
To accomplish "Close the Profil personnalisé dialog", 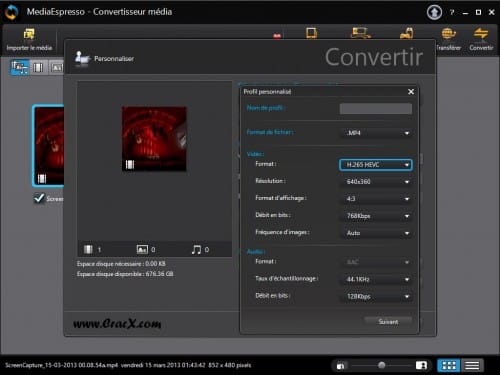I will (x=411, y=92).
